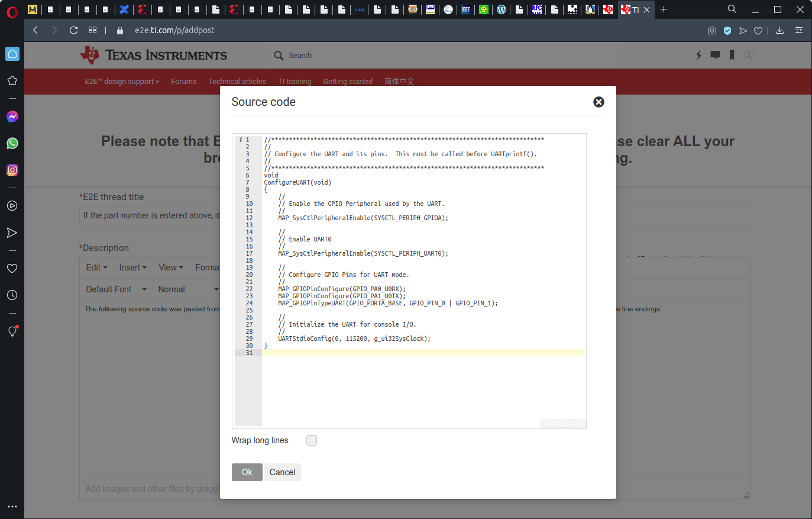The image size is (812, 519).
Task: Open the Search tabs magnifier
Action: click(732, 9)
